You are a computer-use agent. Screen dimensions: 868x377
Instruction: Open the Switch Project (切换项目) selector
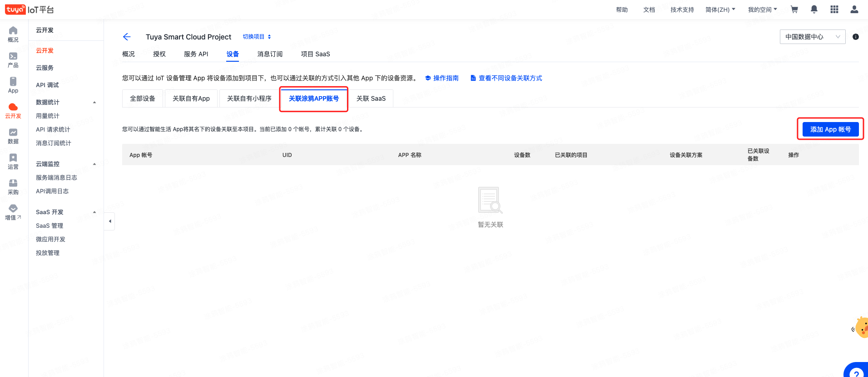pos(257,37)
